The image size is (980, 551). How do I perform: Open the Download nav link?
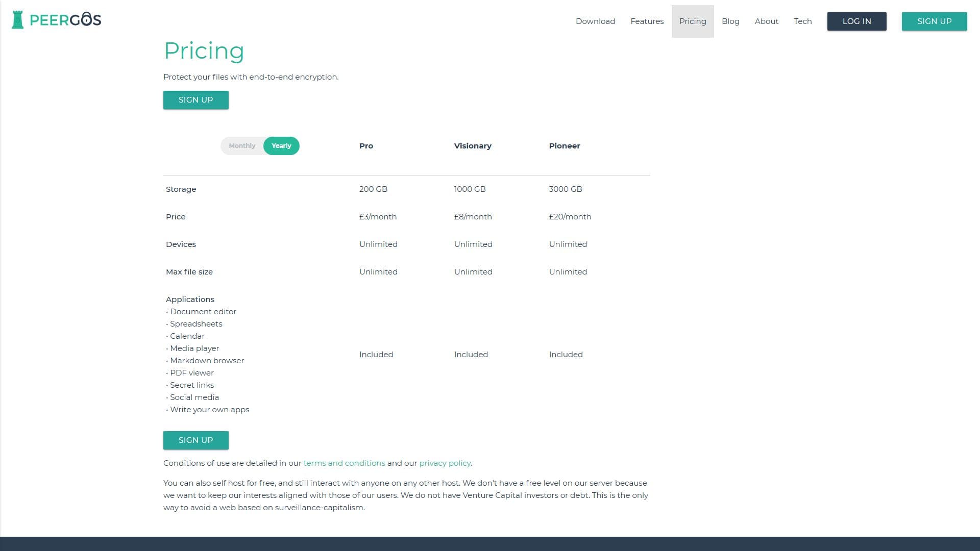point(595,21)
